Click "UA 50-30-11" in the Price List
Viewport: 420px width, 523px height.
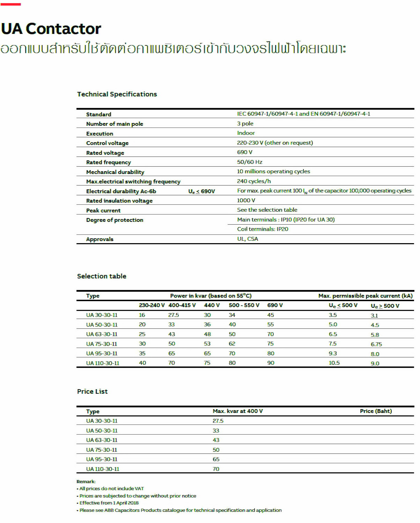tap(102, 430)
